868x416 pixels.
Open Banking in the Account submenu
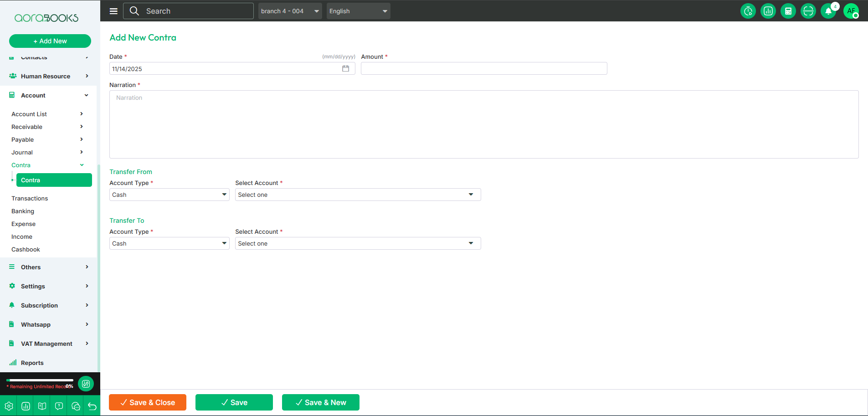(x=23, y=211)
